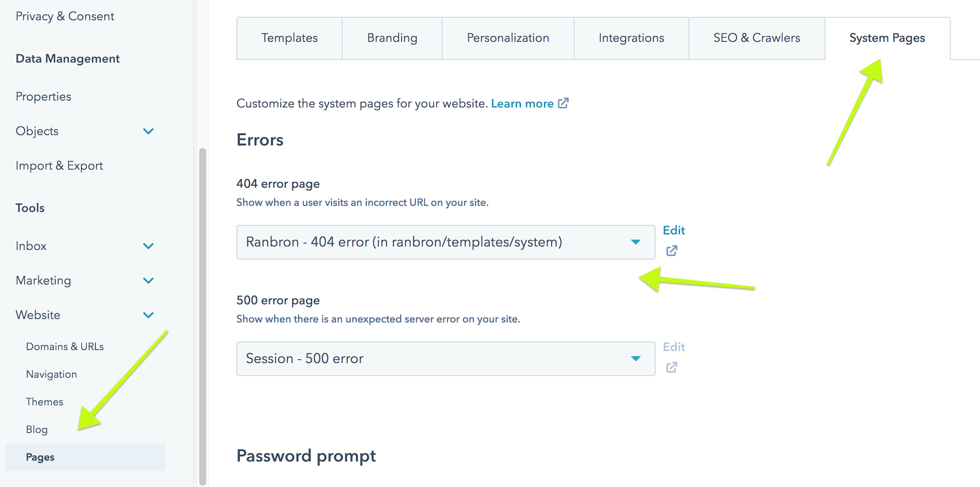Open the 404 error page template dropdown
This screenshot has width=980, height=487.
point(446,242)
